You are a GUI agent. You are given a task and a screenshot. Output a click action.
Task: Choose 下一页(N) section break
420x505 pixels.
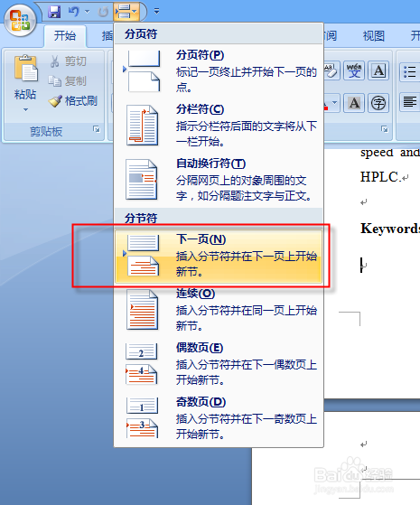[219, 257]
